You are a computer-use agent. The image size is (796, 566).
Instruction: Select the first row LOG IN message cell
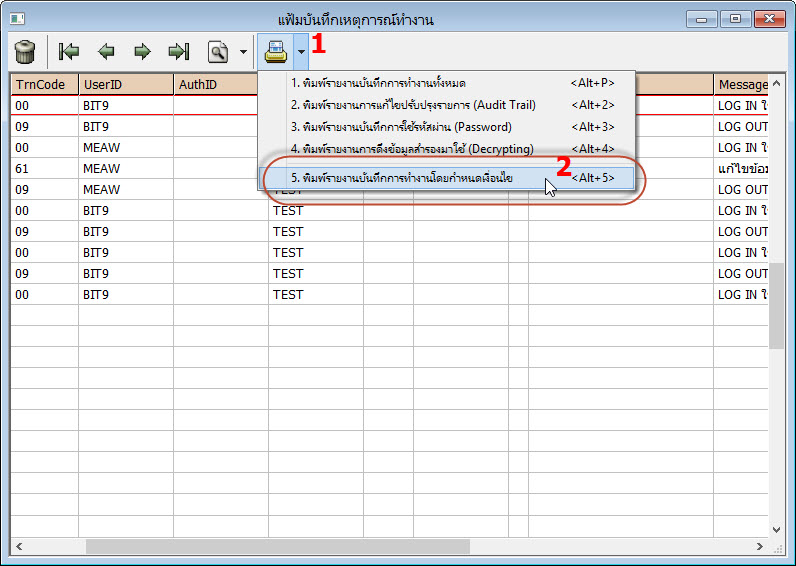741,106
